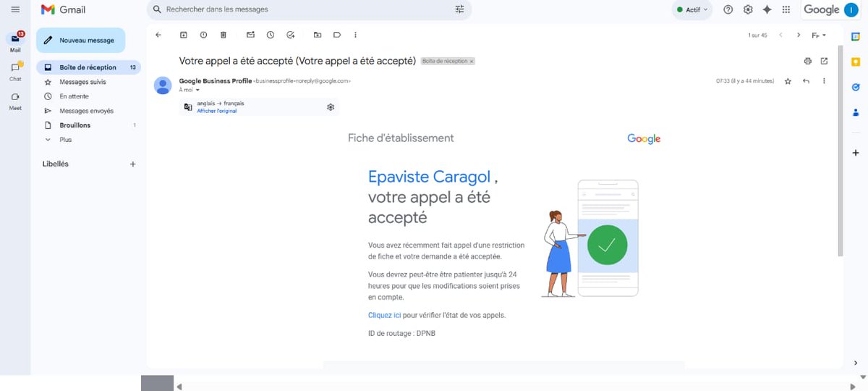This screenshot has width=868, height=391.
Task: Click the Move to folder icon
Action: (318, 35)
